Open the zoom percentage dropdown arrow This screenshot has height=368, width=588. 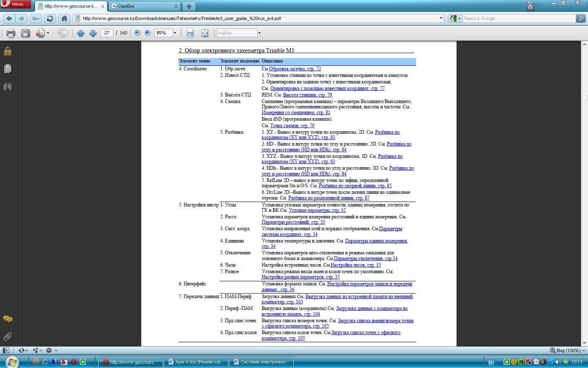tap(175, 33)
